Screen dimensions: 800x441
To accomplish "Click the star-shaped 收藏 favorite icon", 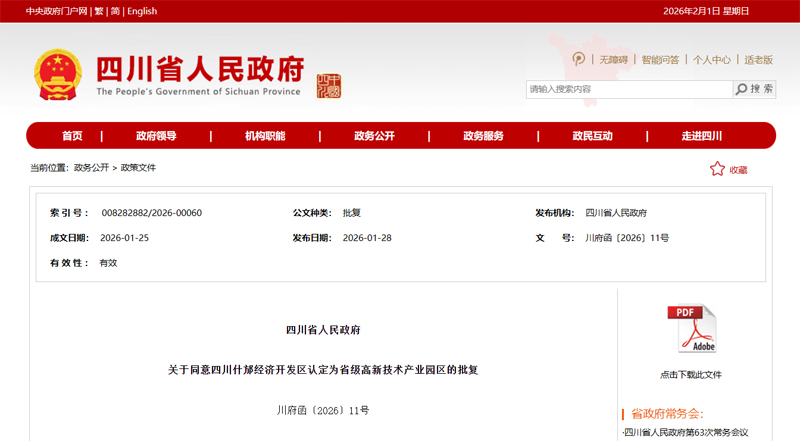I will [717, 169].
